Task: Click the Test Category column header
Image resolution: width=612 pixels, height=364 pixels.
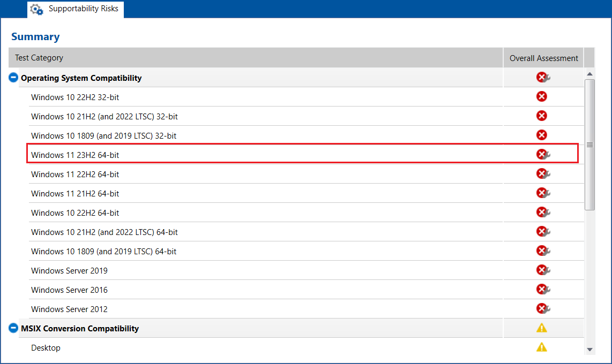Action: pos(256,58)
